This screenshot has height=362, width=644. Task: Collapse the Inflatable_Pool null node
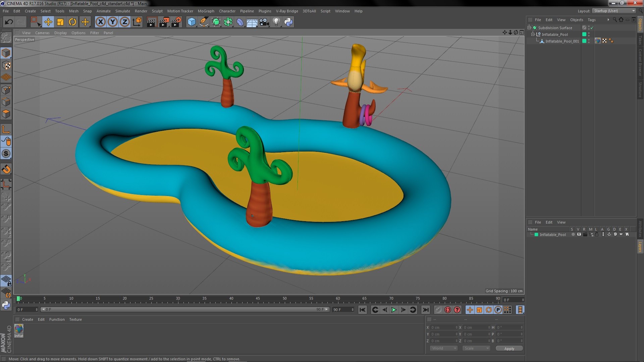tap(533, 34)
